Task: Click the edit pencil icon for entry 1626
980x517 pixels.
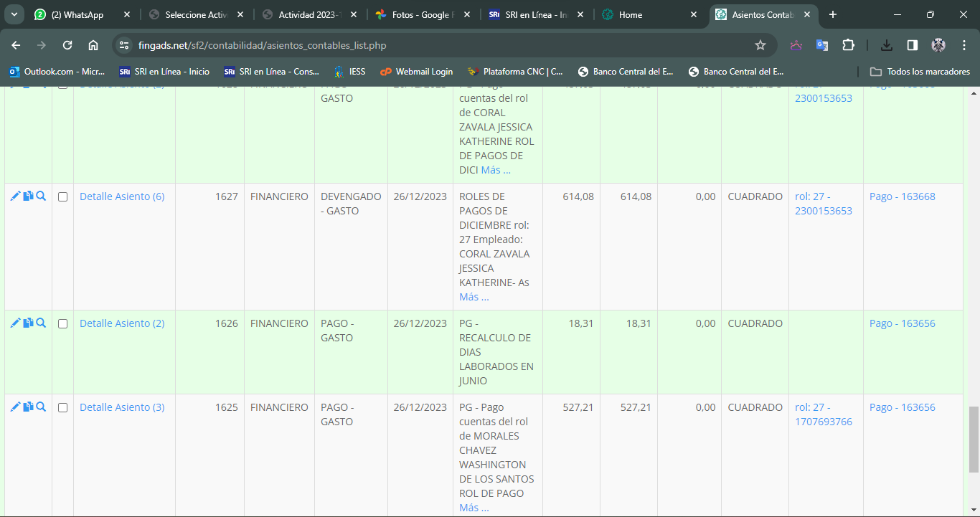Action: pos(15,323)
